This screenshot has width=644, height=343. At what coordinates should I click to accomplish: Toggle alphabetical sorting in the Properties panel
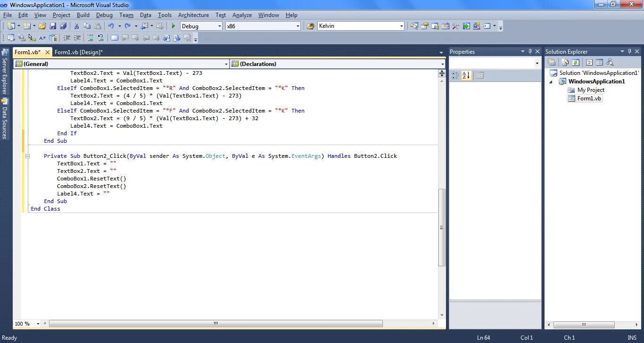pyautogui.click(x=466, y=75)
